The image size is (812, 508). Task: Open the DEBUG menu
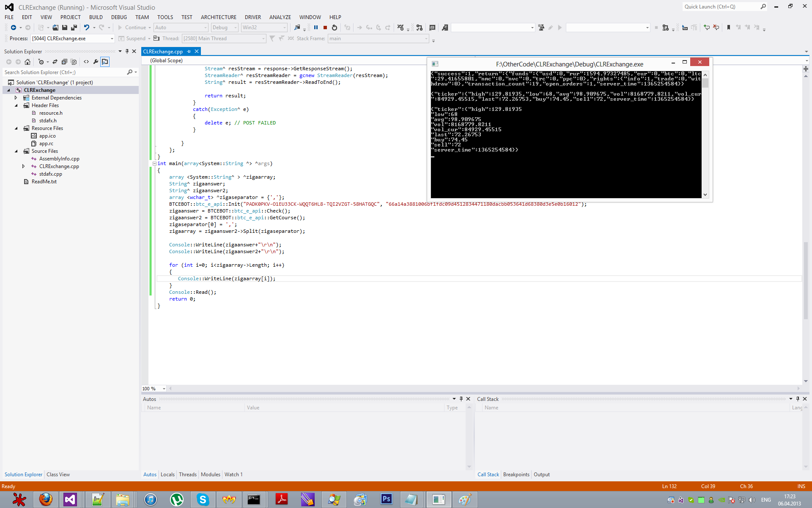(x=119, y=17)
